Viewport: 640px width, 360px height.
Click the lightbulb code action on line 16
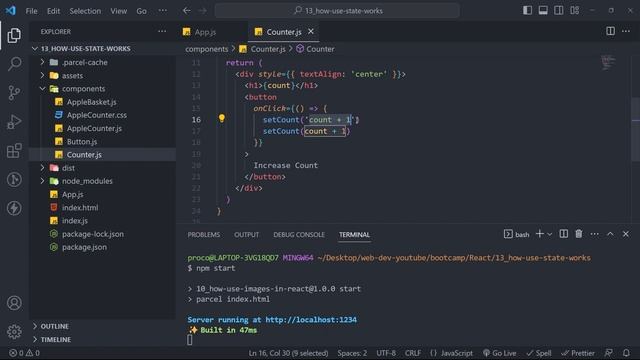pyautogui.click(x=222, y=118)
